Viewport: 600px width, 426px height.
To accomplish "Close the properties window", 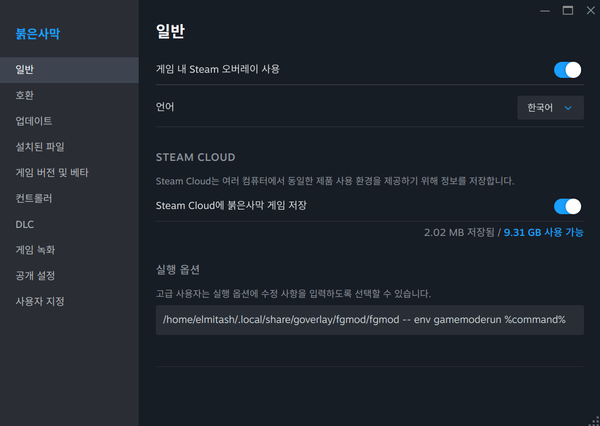I will coord(591,11).
